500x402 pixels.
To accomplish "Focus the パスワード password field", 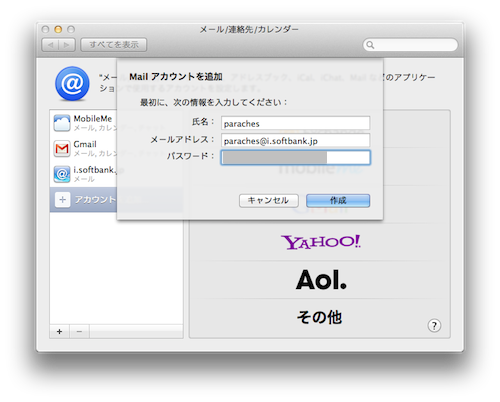I will (x=295, y=157).
